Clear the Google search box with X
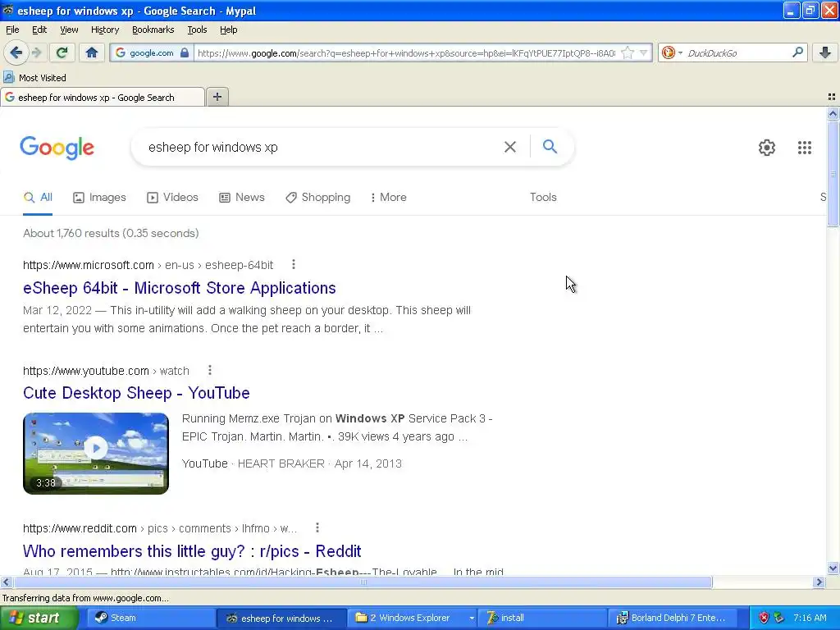840x630 pixels. [510, 147]
